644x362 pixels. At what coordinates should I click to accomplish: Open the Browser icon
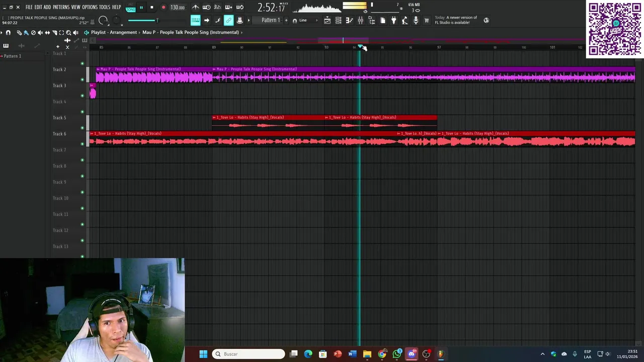371,20
